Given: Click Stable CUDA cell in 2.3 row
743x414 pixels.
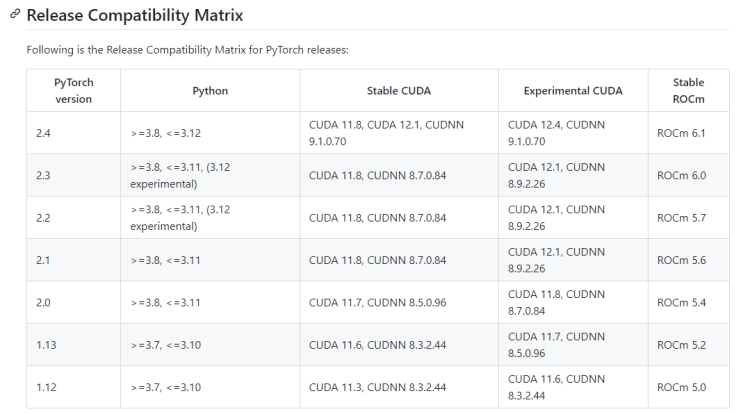Looking at the screenshot, I should (399, 175).
